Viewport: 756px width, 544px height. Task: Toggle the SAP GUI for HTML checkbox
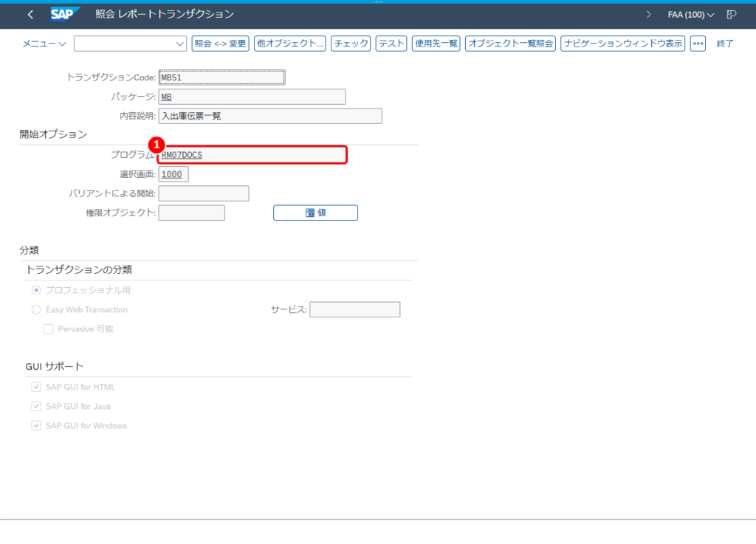36,387
